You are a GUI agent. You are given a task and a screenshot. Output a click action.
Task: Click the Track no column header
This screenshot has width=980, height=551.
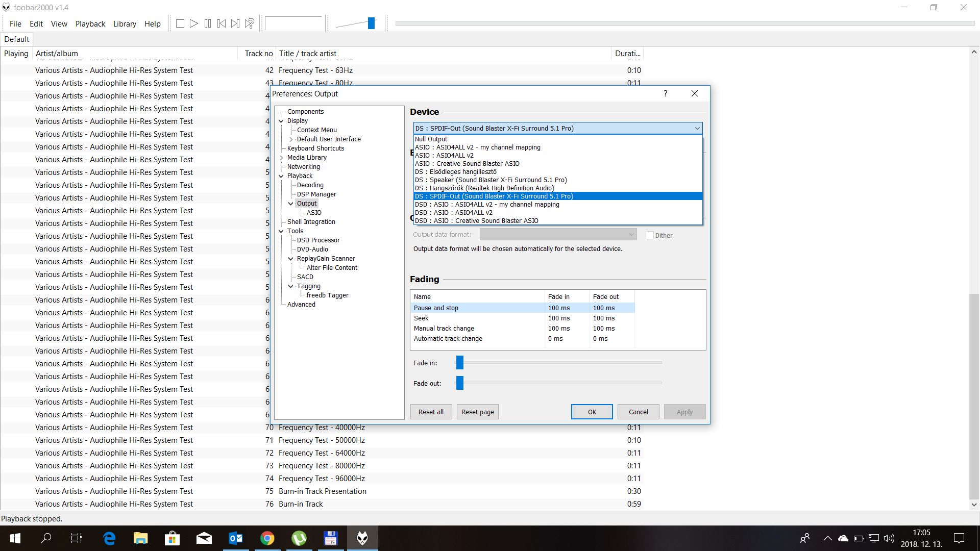[x=258, y=54]
